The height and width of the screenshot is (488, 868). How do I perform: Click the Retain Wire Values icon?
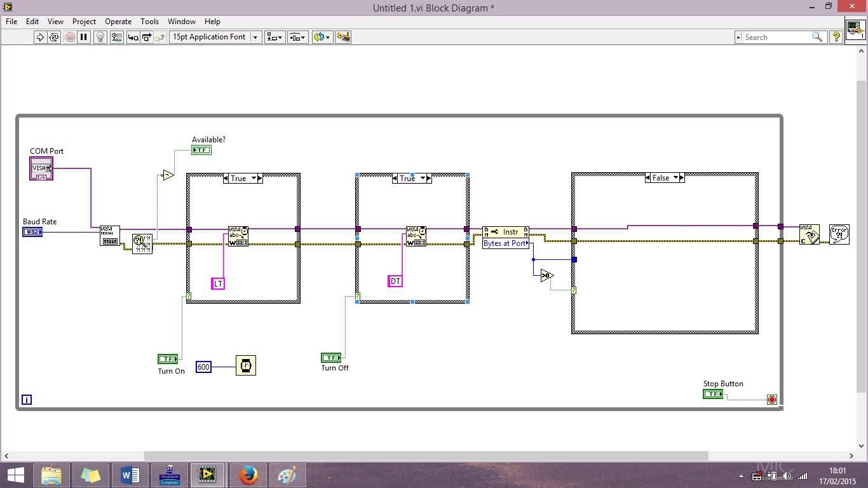tap(116, 37)
